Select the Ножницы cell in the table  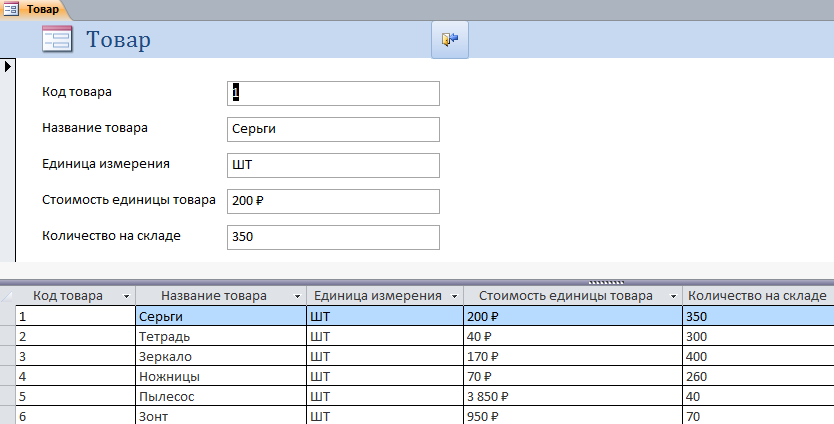(221, 376)
